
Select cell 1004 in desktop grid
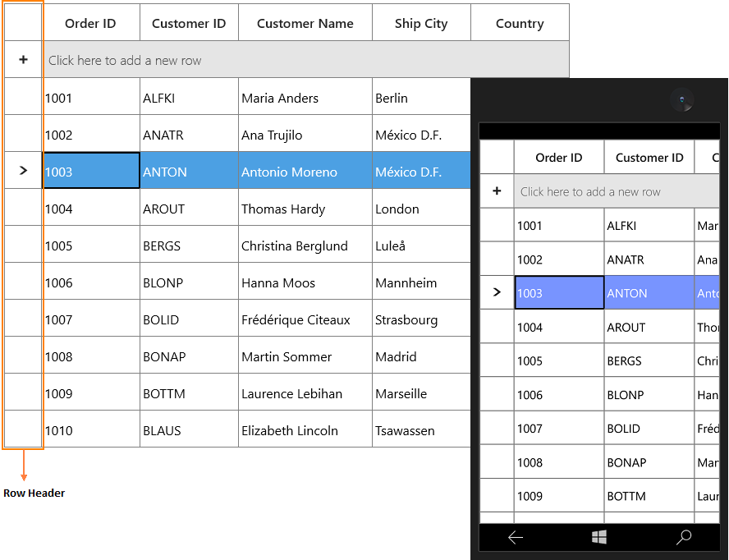click(x=92, y=208)
